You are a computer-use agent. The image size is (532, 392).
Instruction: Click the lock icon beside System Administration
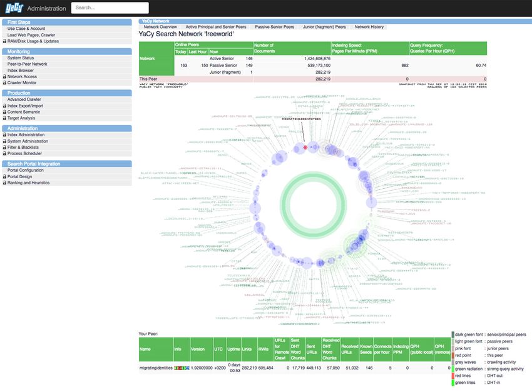coord(4,141)
